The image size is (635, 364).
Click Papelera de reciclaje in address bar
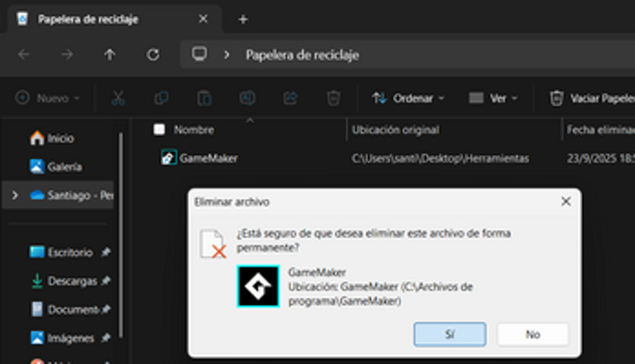click(302, 55)
